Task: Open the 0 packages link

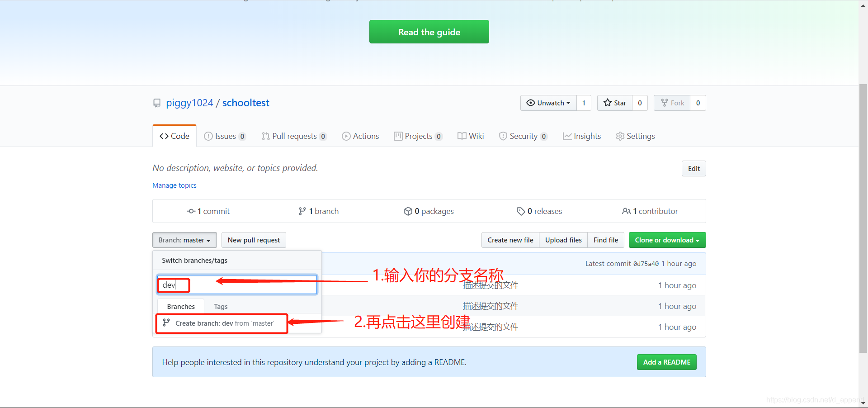Action: (x=429, y=211)
